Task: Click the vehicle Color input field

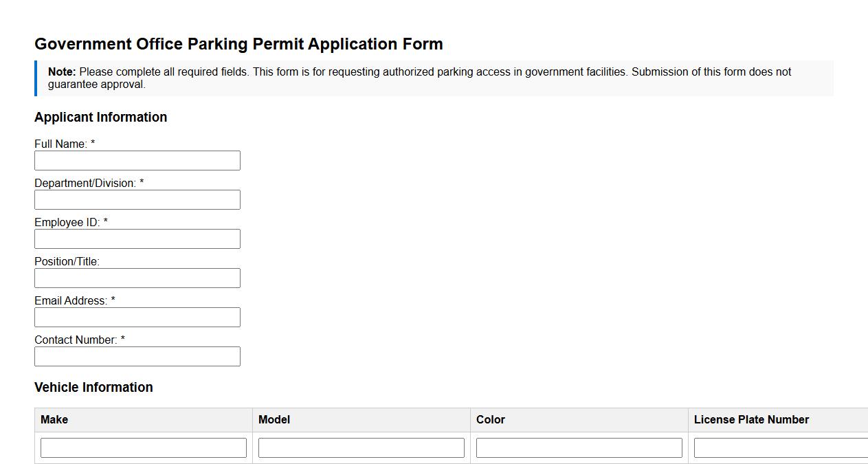Action: pyautogui.click(x=578, y=447)
